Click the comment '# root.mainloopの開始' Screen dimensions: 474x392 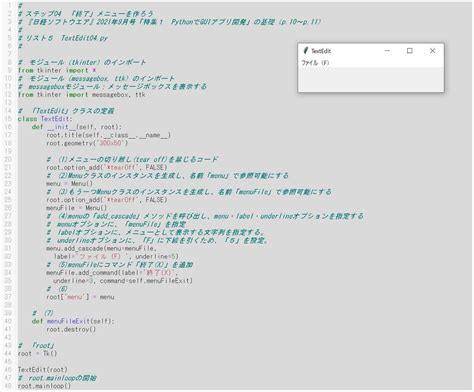point(57,378)
